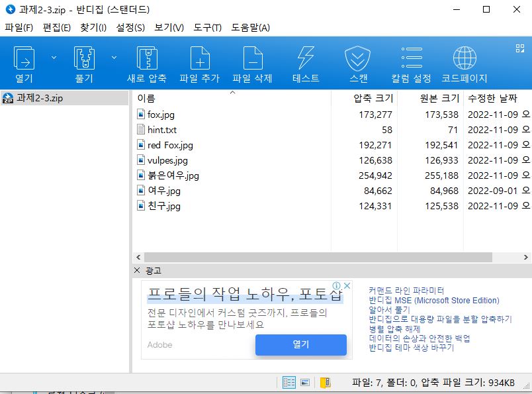The image size is (532, 394).
Task: Click the 코드페이지 globe icon
Action: click(x=465, y=64)
